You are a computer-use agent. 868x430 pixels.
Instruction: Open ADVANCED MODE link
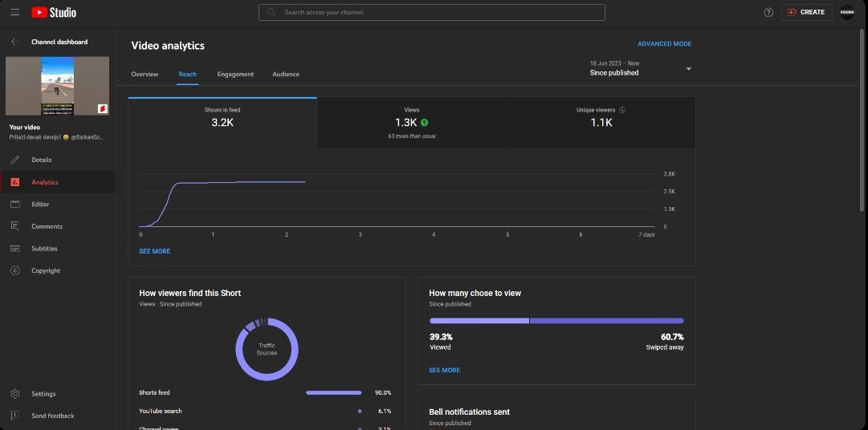coord(664,44)
